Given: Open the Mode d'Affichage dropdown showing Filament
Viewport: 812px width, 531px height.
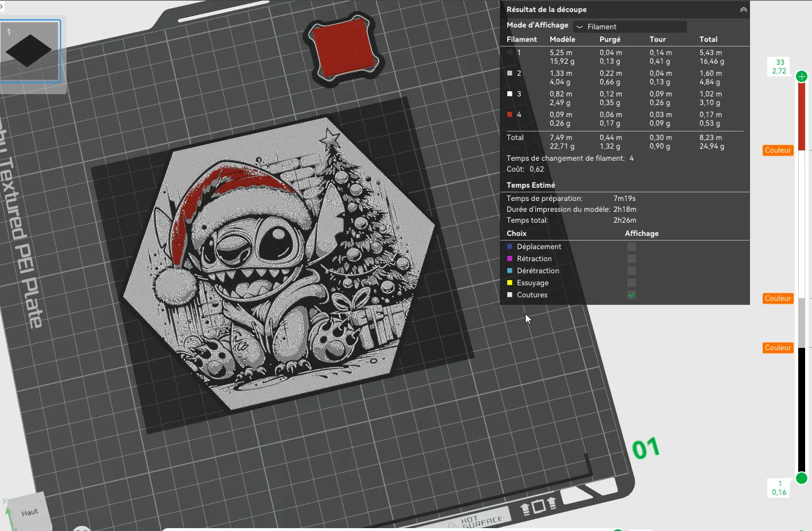Looking at the screenshot, I should 630,26.
